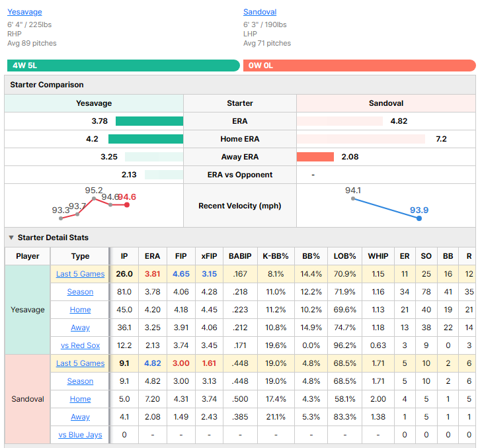Click the Yesavage header in comparison table
Screen dimensions: 480x448
(94, 103)
